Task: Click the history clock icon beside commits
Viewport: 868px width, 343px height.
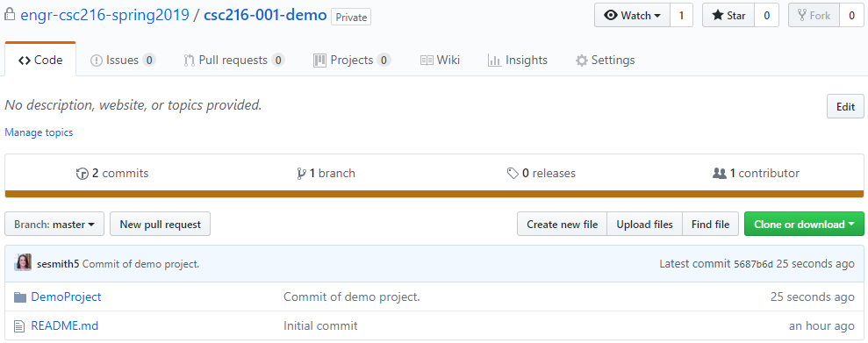Action: (82, 174)
